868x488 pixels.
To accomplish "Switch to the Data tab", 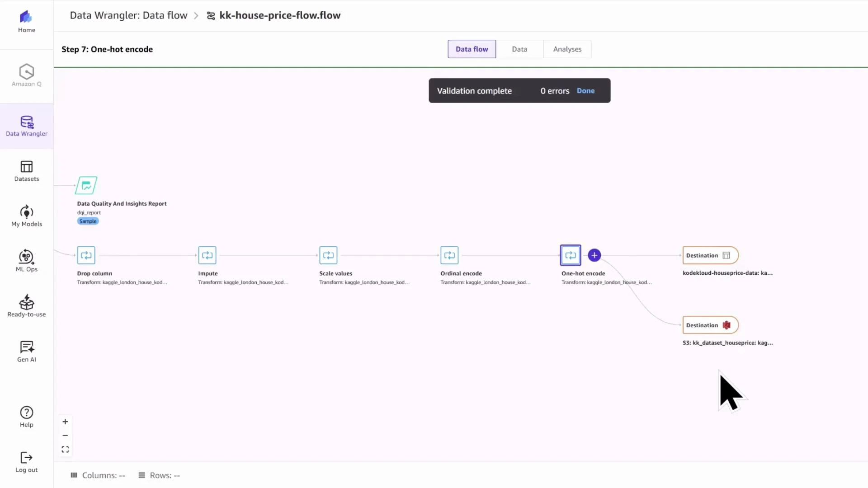I will coord(519,49).
